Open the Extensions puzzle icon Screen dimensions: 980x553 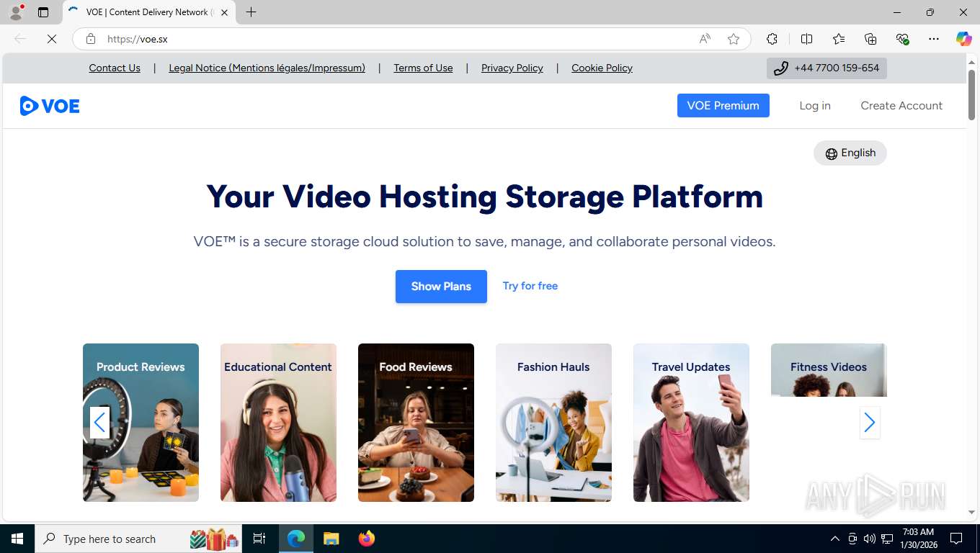coord(772,39)
